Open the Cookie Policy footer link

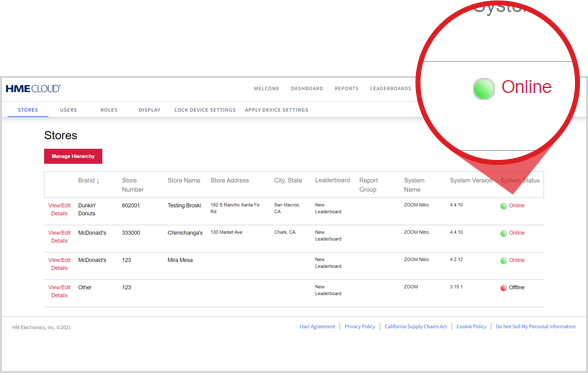click(x=471, y=327)
